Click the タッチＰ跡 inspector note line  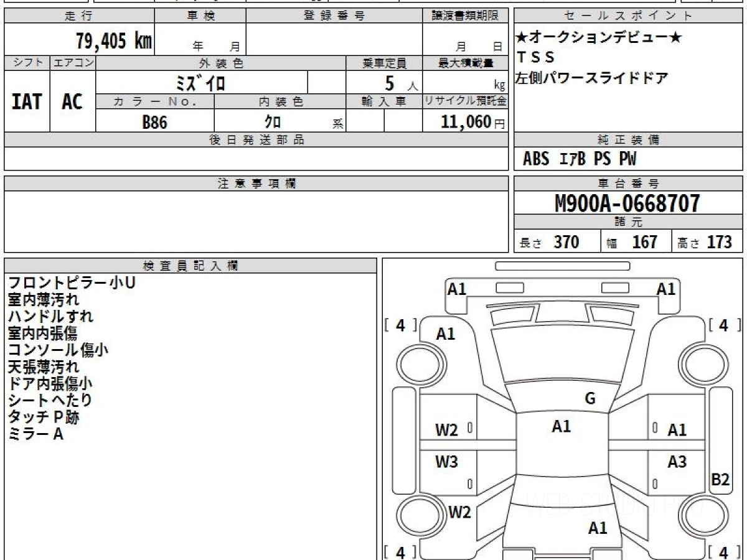coord(44,417)
